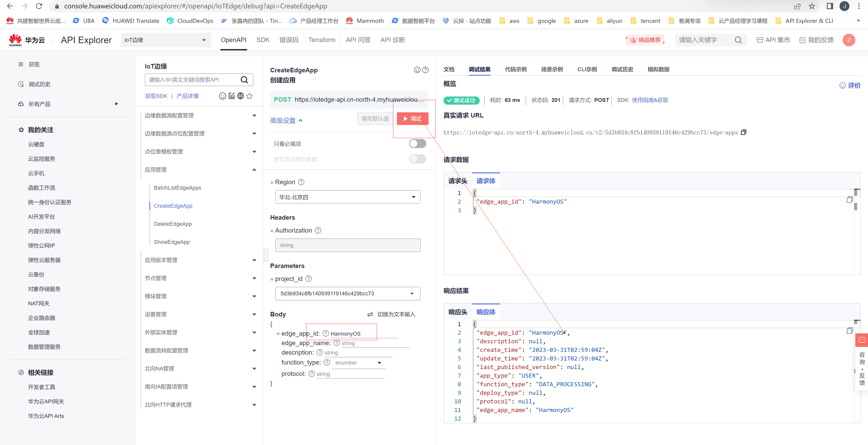Collapse the 高级设置 section

point(286,120)
